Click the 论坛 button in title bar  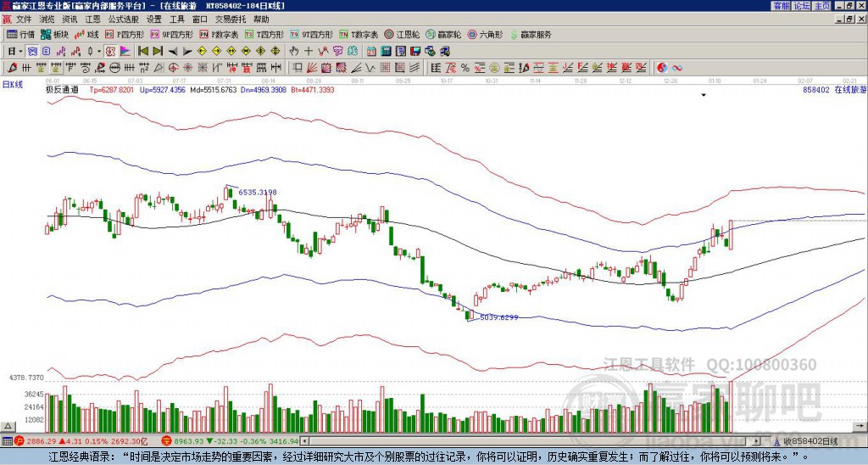[802, 6]
